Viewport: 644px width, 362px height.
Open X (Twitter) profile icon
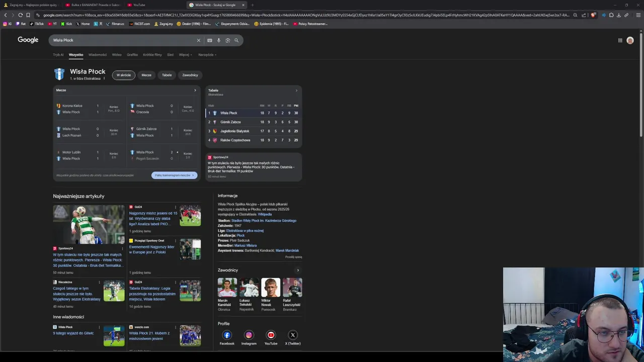click(x=293, y=335)
